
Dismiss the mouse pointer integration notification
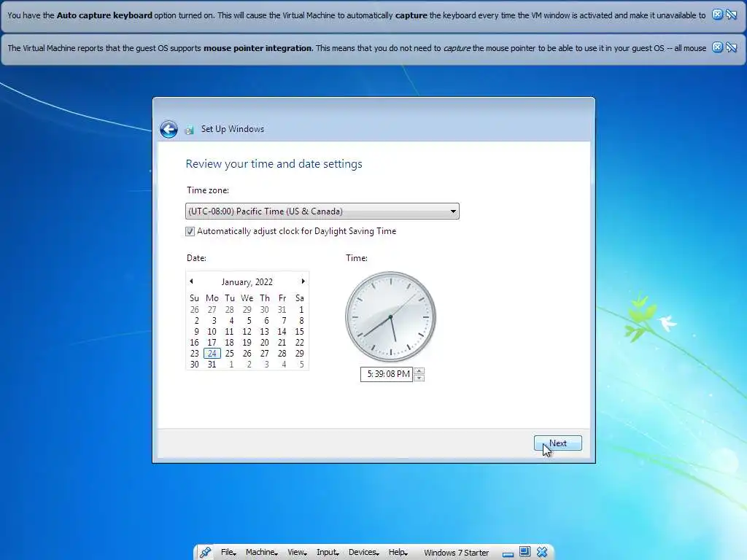click(717, 47)
